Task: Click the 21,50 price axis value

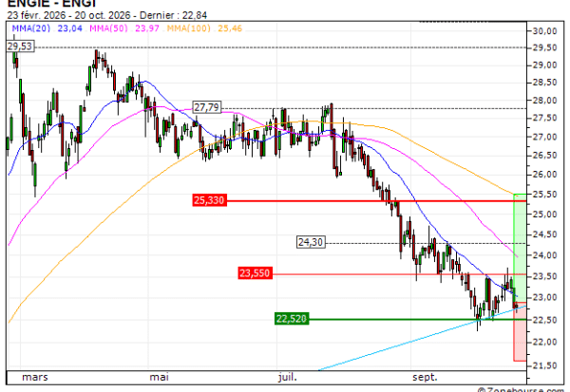Action: [544, 365]
